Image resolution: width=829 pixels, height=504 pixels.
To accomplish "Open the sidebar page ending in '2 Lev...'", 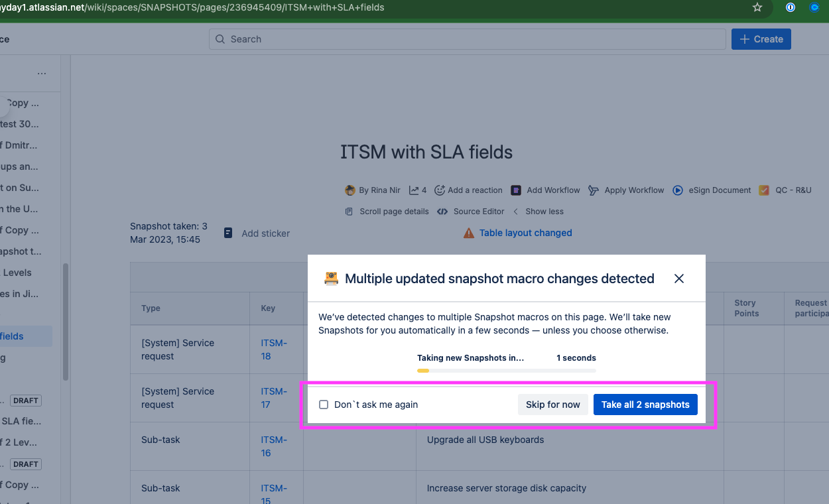I will tap(19, 442).
